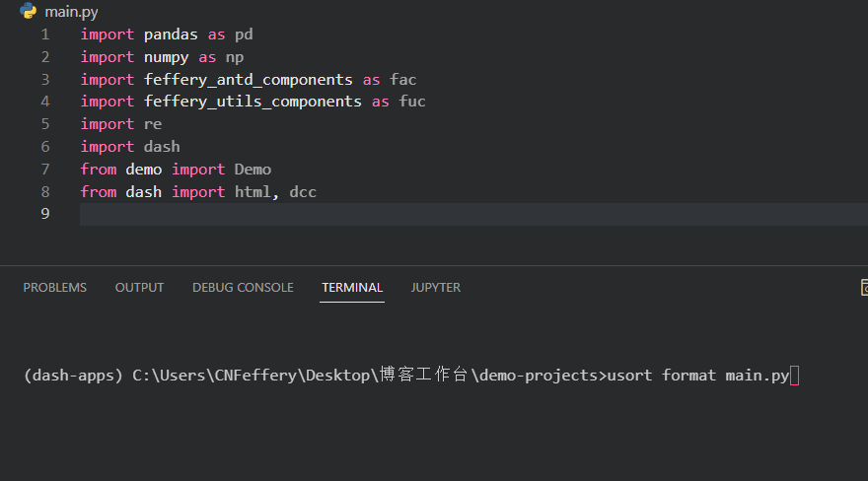Click the (dash-apps) environment prefix in terminal
This screenshot has width=868, height=481.
(x=73, y=376)
